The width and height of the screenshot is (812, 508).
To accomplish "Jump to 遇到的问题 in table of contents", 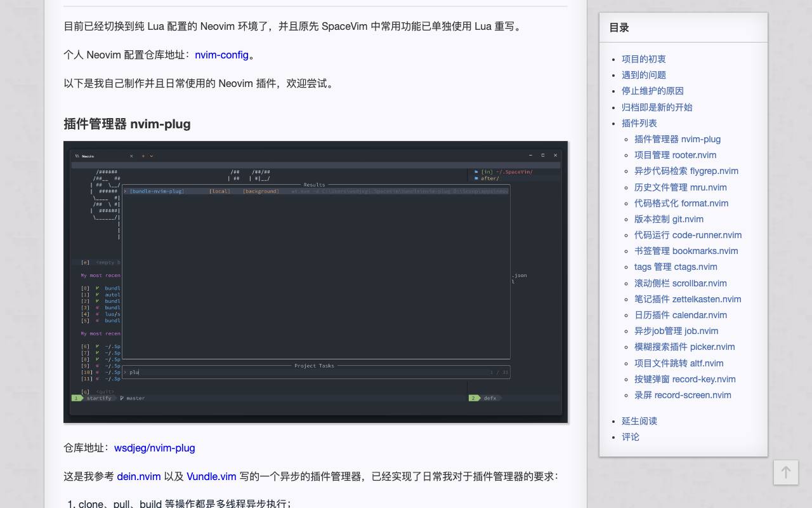I will click(x=643, y=75).
